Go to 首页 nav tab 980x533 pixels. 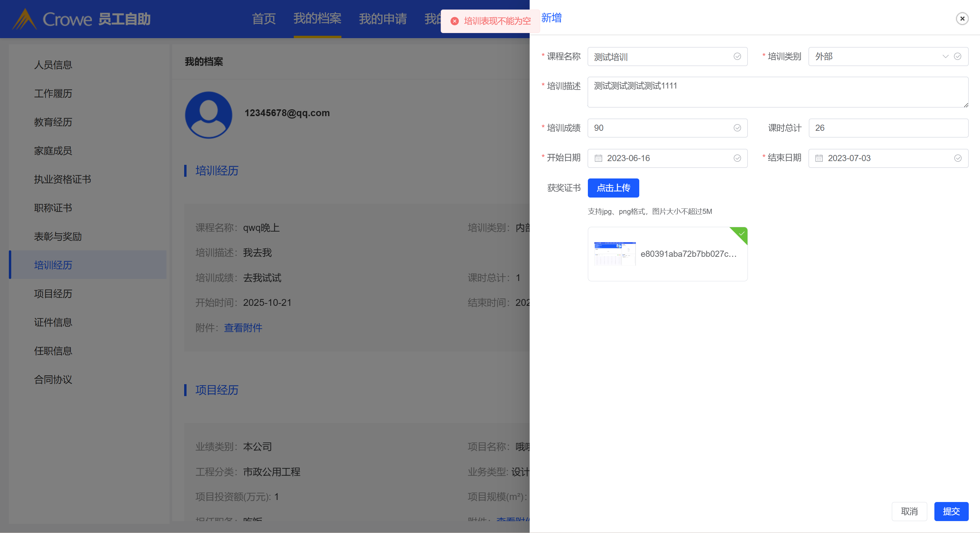click(x=264, y=19)
